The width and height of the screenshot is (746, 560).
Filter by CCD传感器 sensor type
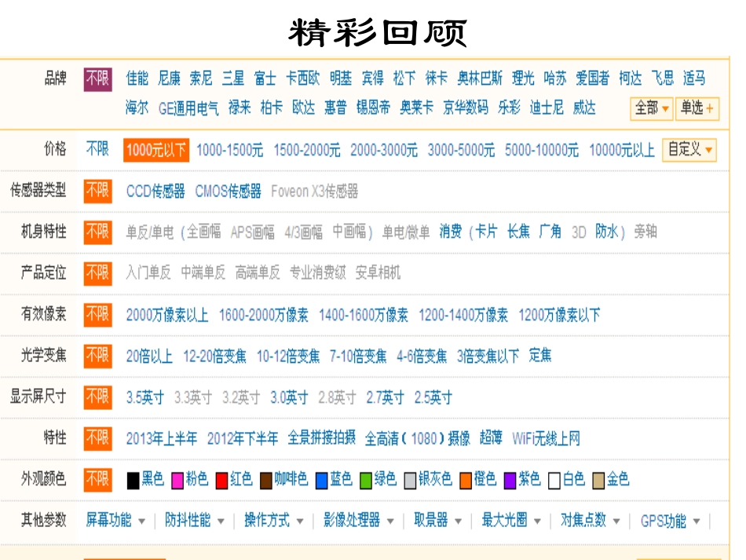pos(155,192)
